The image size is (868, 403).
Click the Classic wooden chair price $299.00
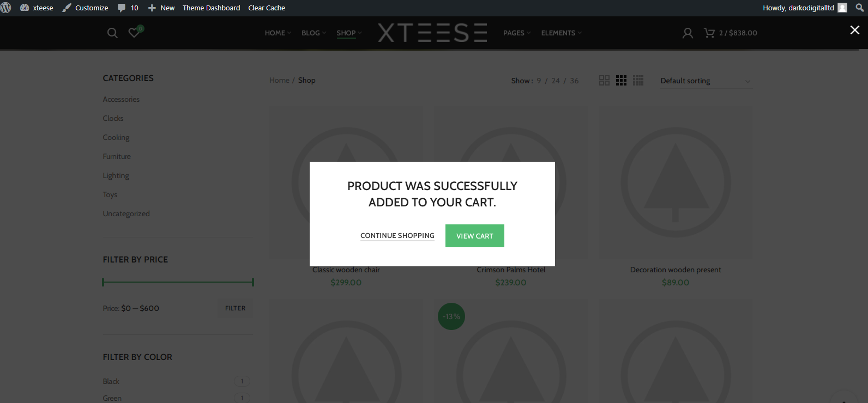pos(346,283)
